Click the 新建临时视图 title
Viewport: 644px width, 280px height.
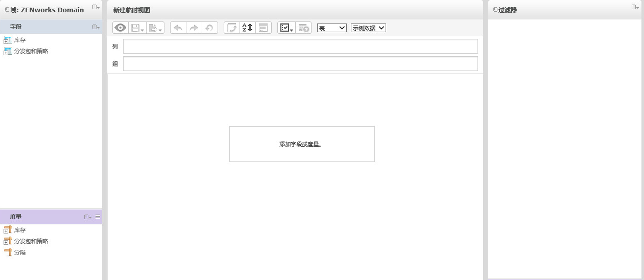click(132, 10)
